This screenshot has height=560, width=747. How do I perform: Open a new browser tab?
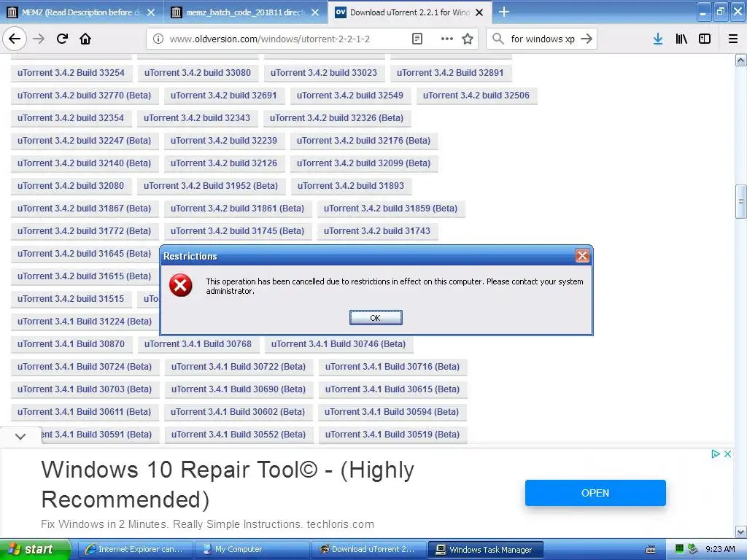503,12
